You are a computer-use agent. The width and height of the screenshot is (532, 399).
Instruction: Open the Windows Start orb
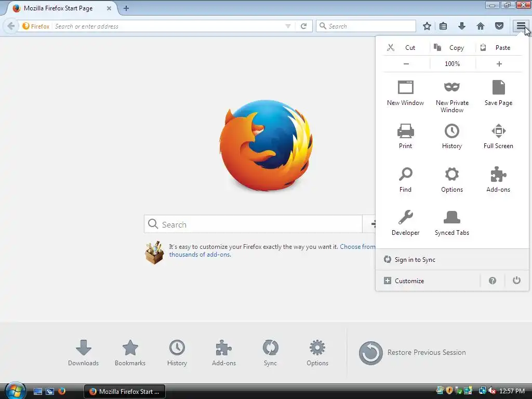coord(15,391)
